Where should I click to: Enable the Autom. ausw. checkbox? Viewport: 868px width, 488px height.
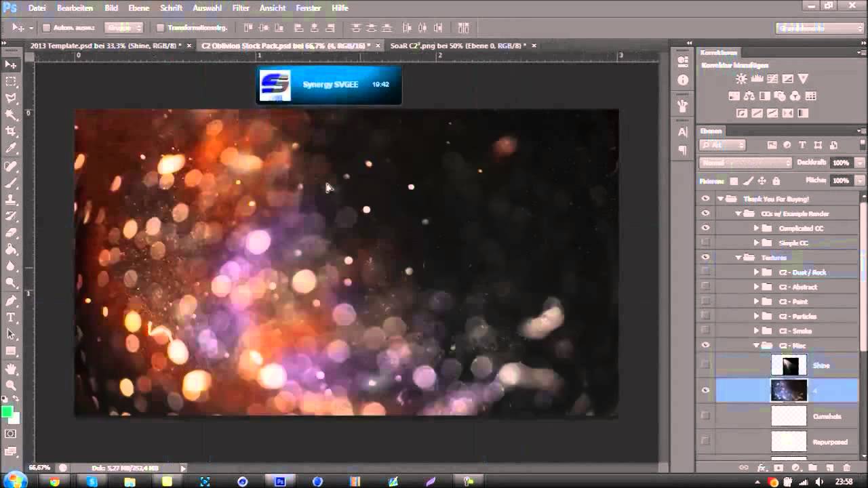click(46, 28)
